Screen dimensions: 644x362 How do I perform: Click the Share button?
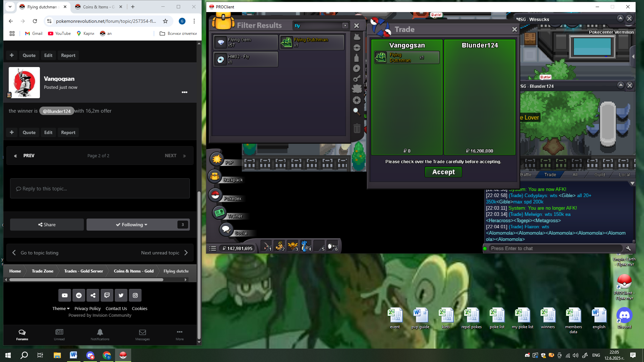pos(47,225)
